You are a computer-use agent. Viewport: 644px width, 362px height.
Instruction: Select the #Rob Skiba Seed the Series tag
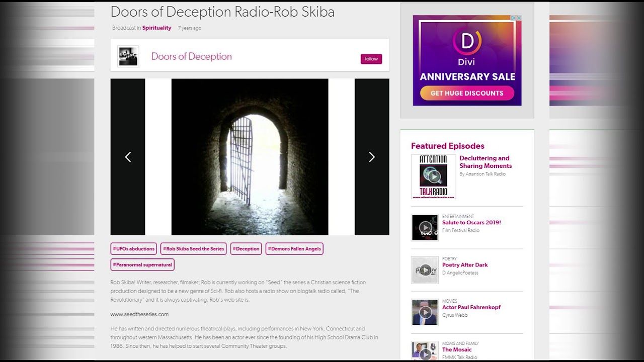193,249
